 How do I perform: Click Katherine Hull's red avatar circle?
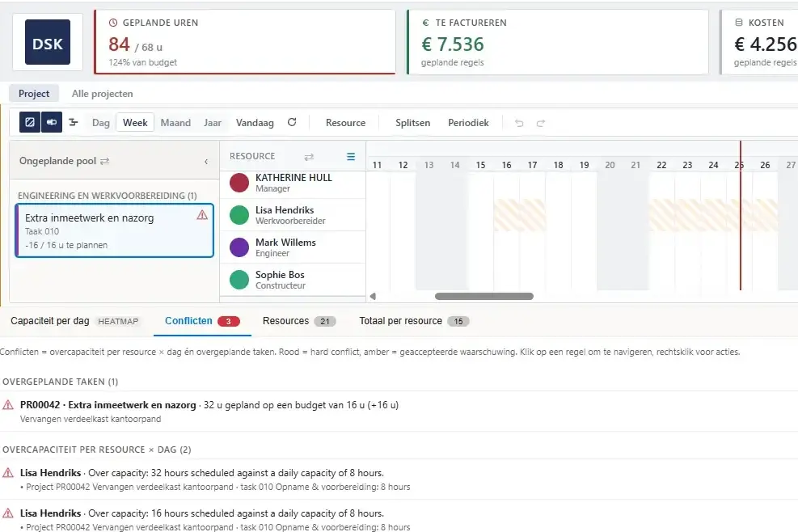(239, 182)
